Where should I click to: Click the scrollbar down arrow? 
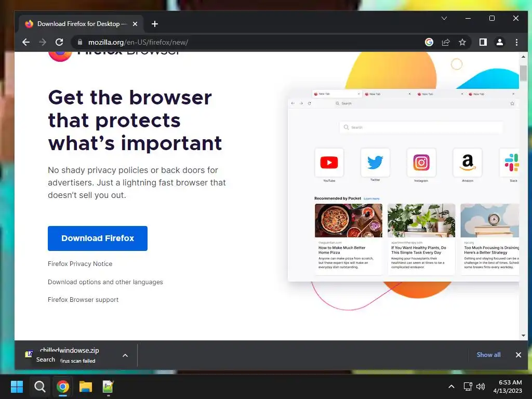(523, 336)
